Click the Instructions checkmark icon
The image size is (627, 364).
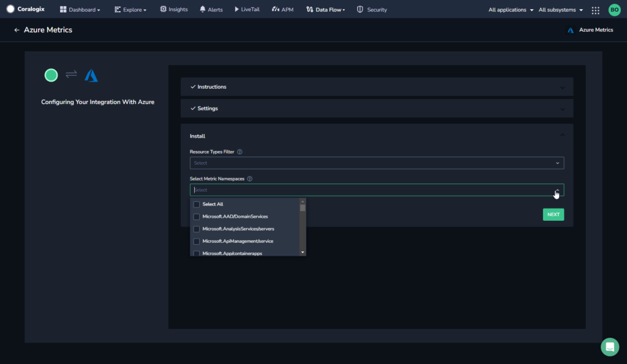(193, 87)
